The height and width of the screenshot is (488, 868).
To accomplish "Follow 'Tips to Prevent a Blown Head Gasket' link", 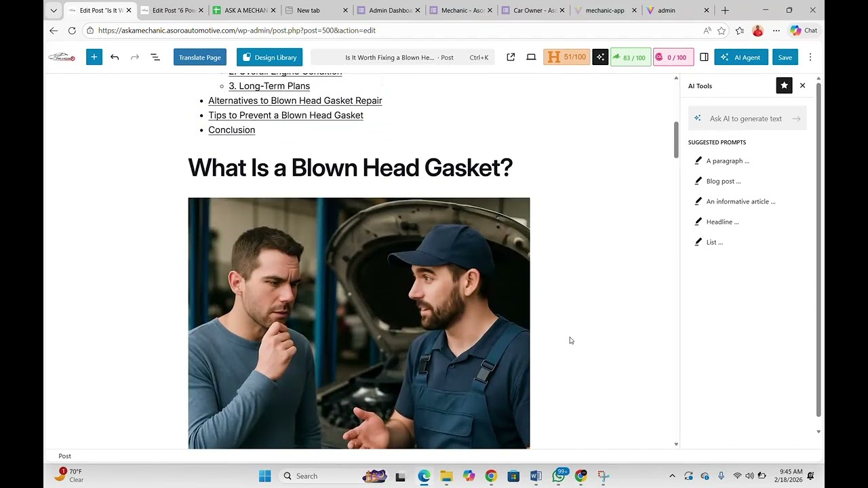I will click(x=285, y=115).
